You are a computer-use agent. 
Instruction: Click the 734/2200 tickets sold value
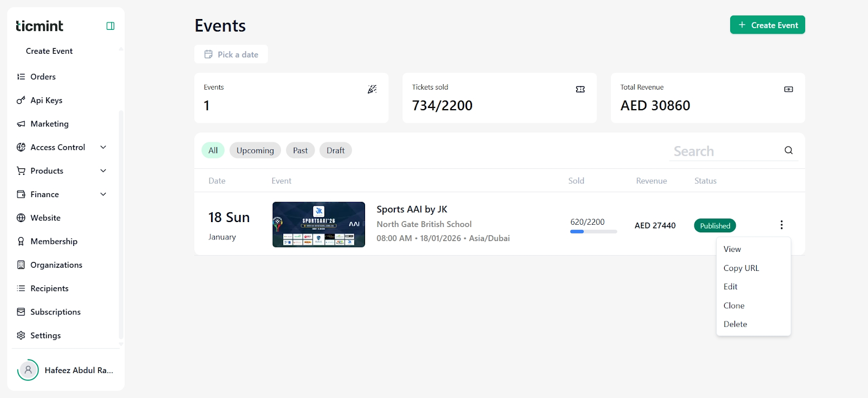[x=442, y=106]
